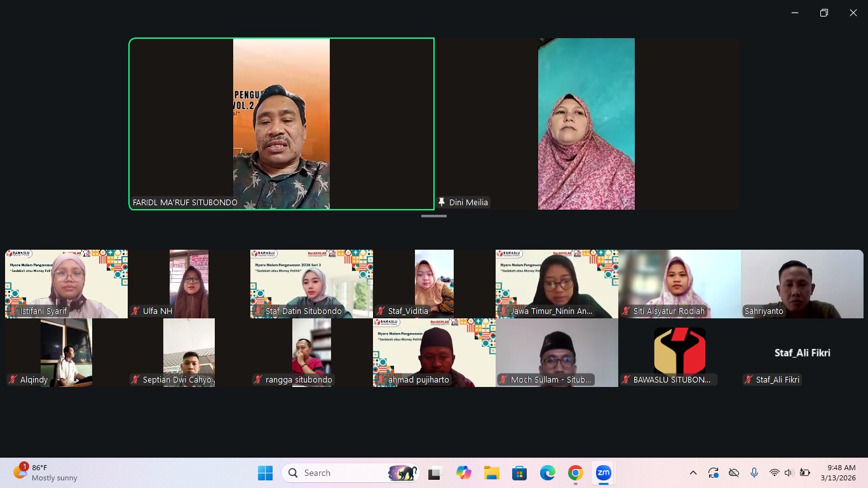Screen dimensions: 868x488
Task: Toggle the microphone icon in system tray
Action: 754,473
